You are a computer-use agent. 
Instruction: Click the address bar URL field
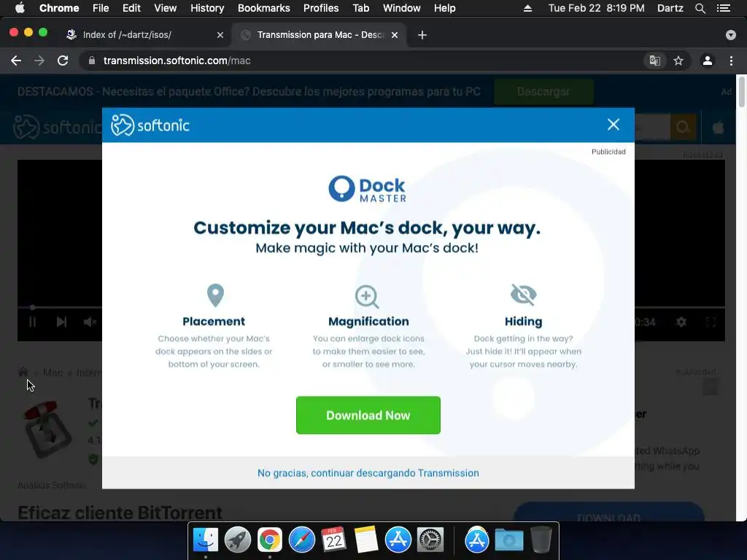tap(362, 61)
